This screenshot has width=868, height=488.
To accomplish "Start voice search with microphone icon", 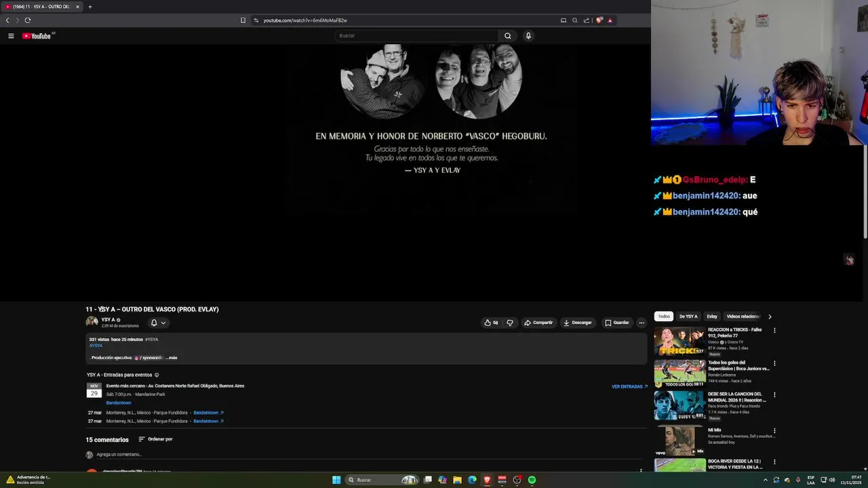I will coord(528,36).
